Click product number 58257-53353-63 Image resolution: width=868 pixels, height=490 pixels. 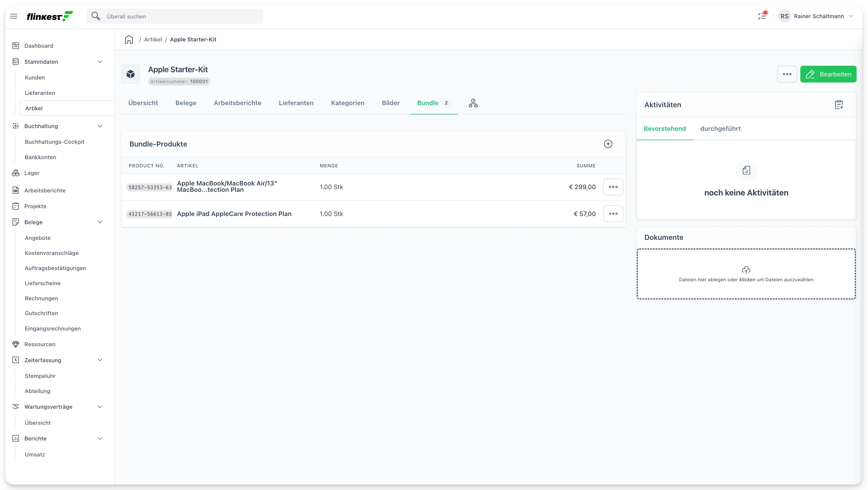[x=150, y=188]
